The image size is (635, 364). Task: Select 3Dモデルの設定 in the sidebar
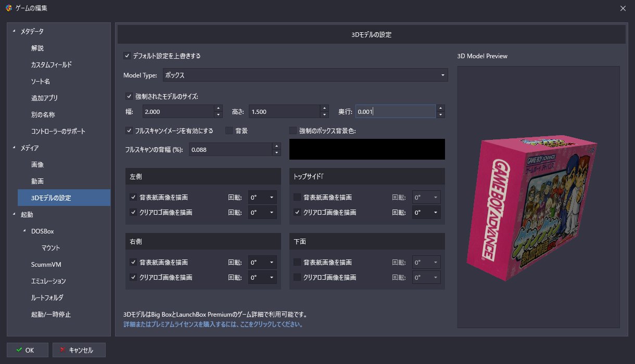click(x=64, y=198)
